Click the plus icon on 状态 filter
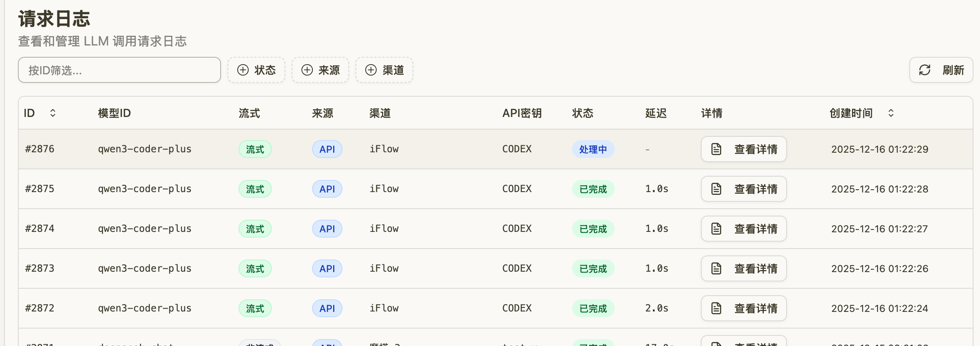 (243, 70)
